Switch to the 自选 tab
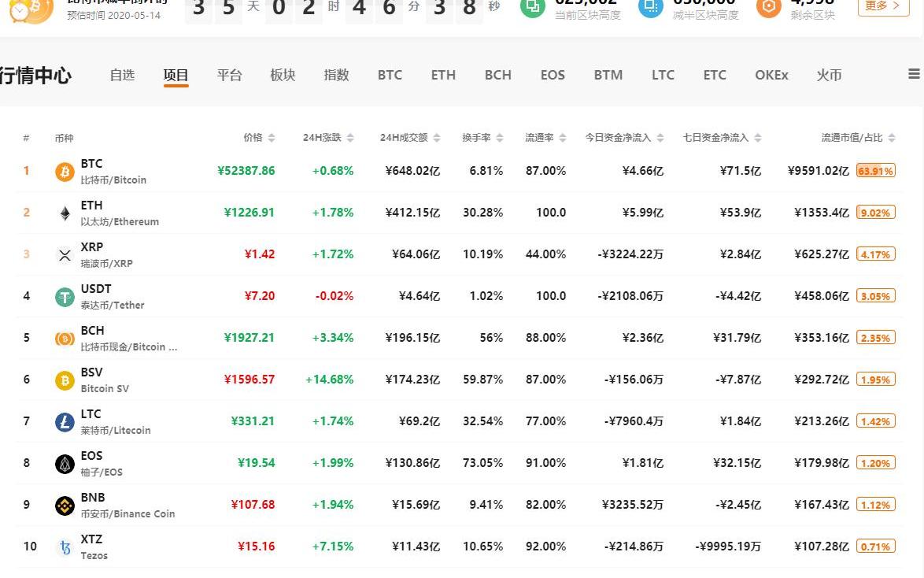 tap(122, 75)
